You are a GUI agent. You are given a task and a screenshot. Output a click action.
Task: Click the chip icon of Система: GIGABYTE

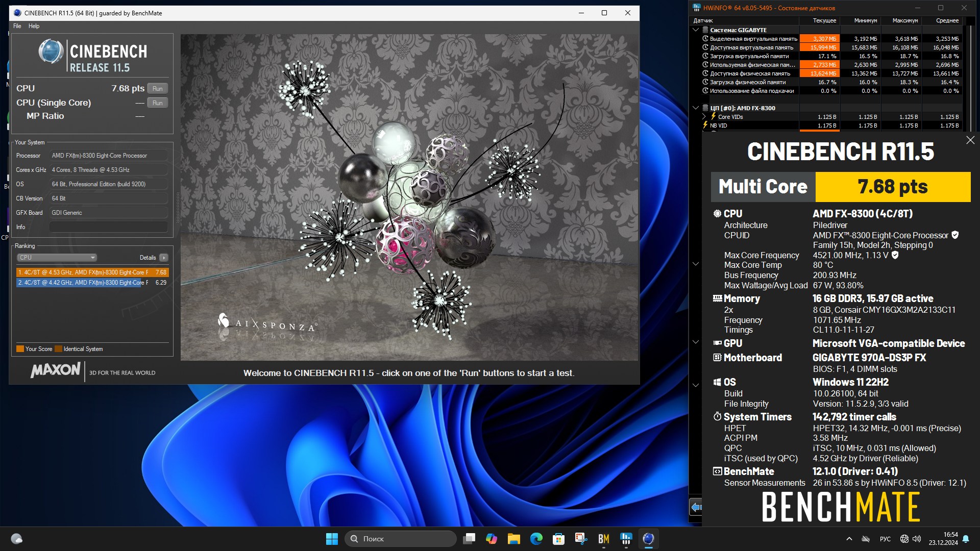(x=705, y=30)
